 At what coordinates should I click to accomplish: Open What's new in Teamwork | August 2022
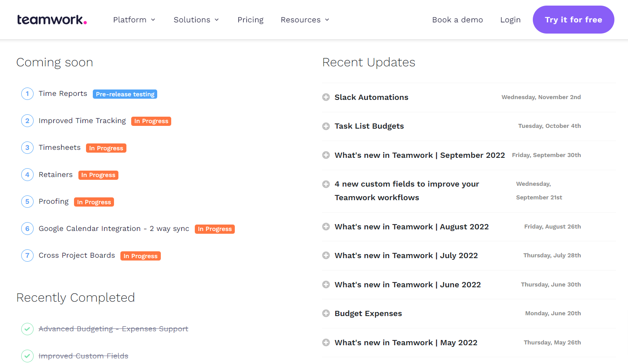(412, 227)
